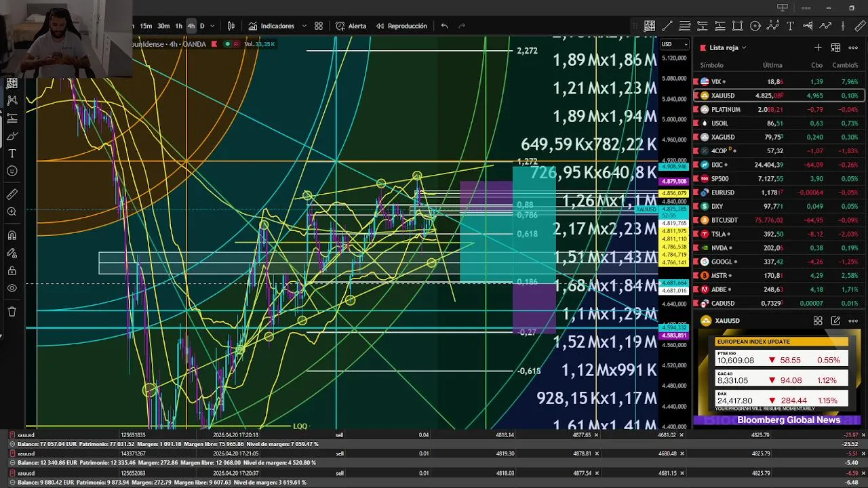The height and width of the screenshot is (488, 868).
Task: Open the emoji icons tool in sidebar
Action: (x=12, y=171)
